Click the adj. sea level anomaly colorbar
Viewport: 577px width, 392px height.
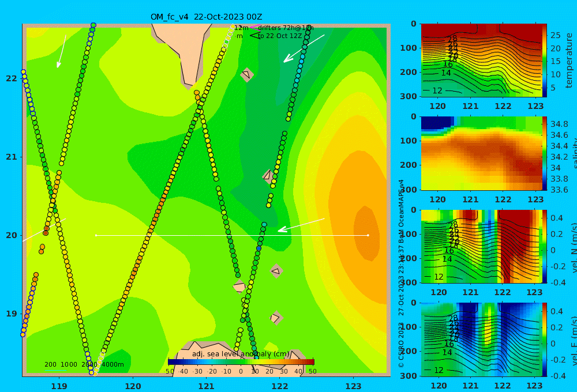pyautogui.click(x=241, y=362)
